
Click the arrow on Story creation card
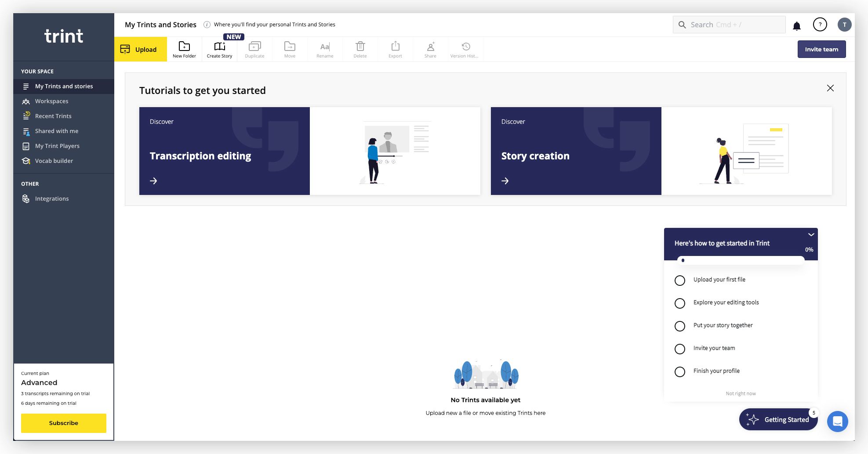pyautogui.click(x=505, y=181)
